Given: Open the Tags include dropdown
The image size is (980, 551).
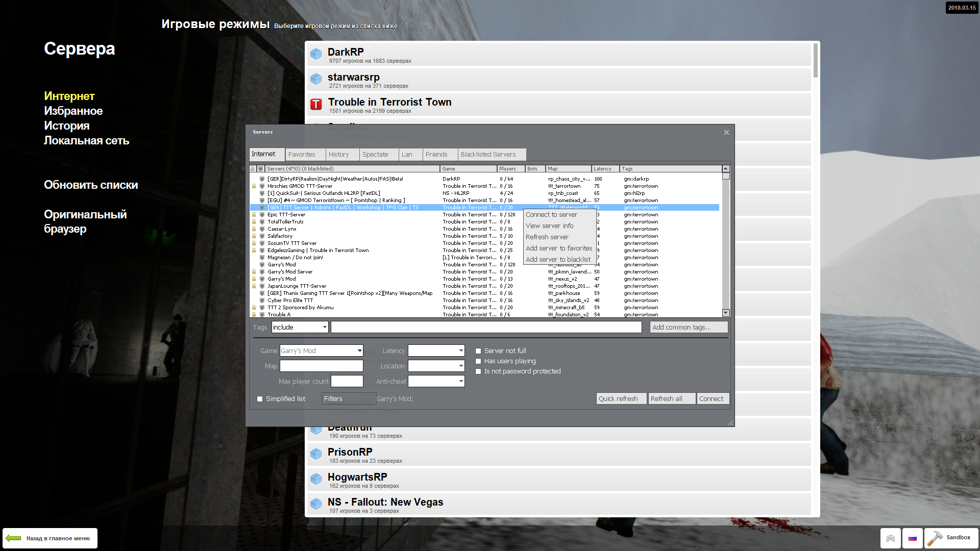Looking at the screenshot, I should coord(300,328).
